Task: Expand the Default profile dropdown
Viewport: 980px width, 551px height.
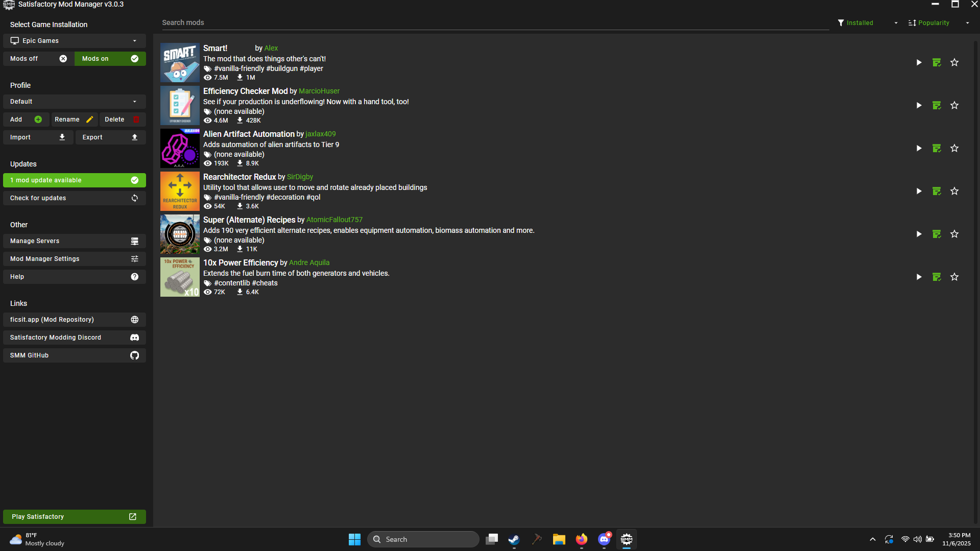Action: [75, 102]
